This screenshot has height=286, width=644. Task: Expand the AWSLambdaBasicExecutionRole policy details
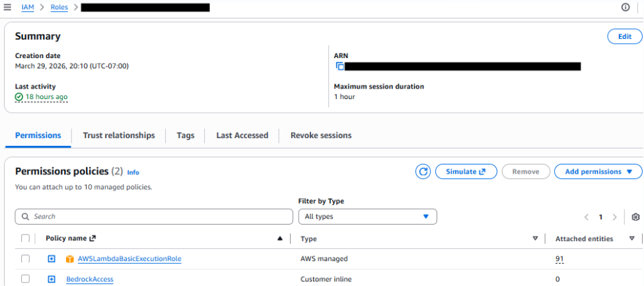coord(51,259)
